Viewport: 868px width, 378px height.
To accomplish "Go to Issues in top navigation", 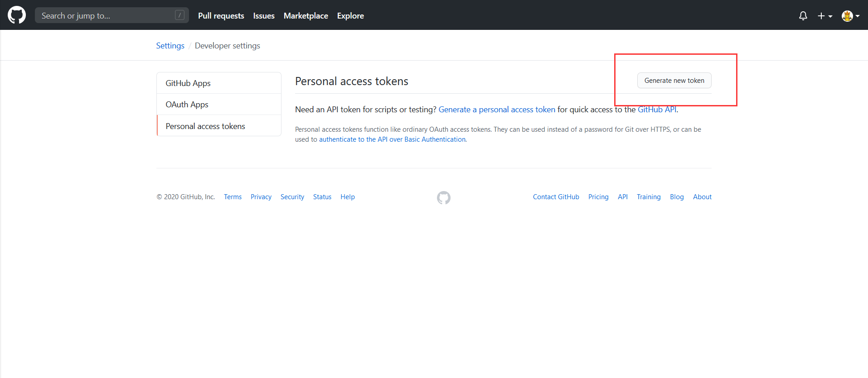I will pos(264,16).
